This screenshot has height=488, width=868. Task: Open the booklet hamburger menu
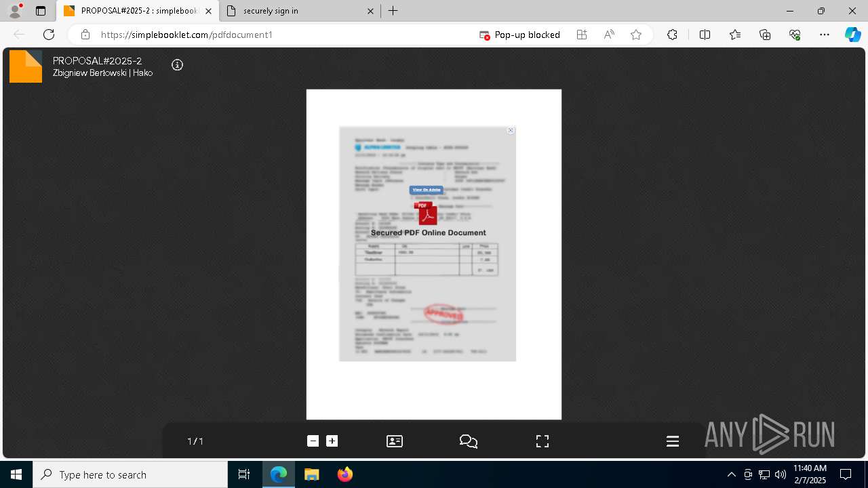pyautogui.click(x=673, y=441)
